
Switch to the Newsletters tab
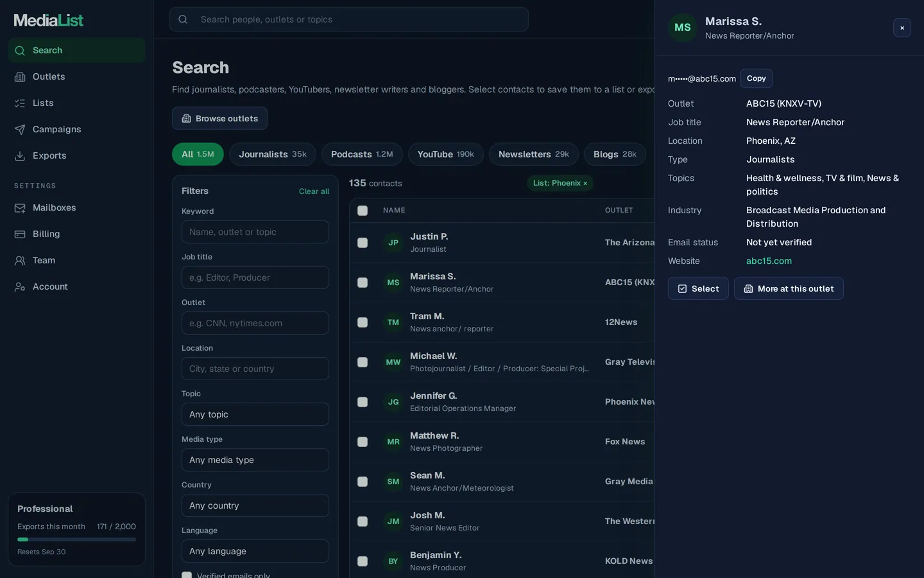pos(534,154)
